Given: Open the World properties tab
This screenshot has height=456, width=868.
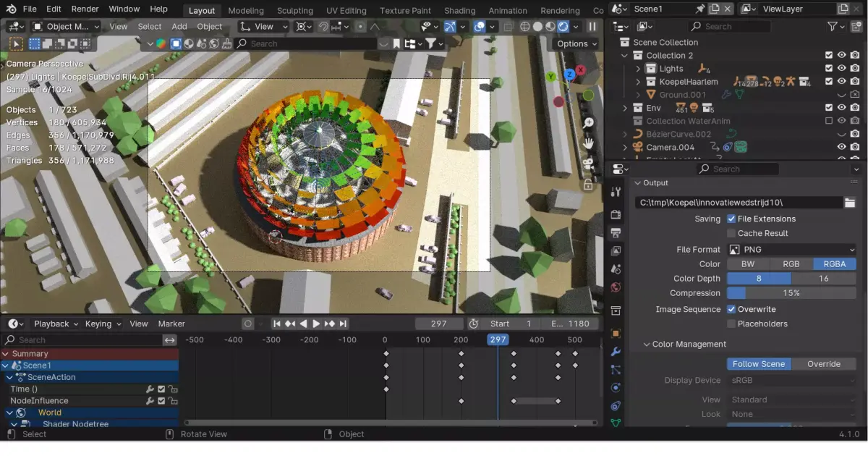Looking at the screenshot, I should click(616, 287).
